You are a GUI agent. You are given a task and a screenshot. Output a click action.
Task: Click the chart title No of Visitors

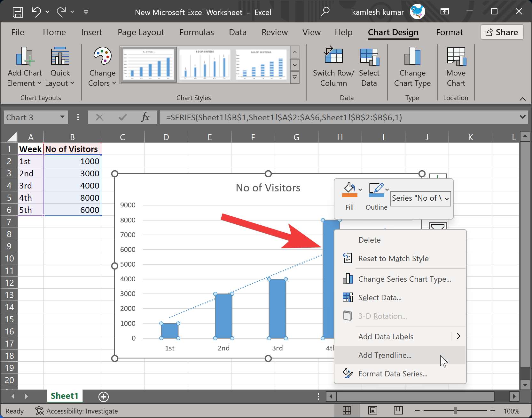coord(268,188)
